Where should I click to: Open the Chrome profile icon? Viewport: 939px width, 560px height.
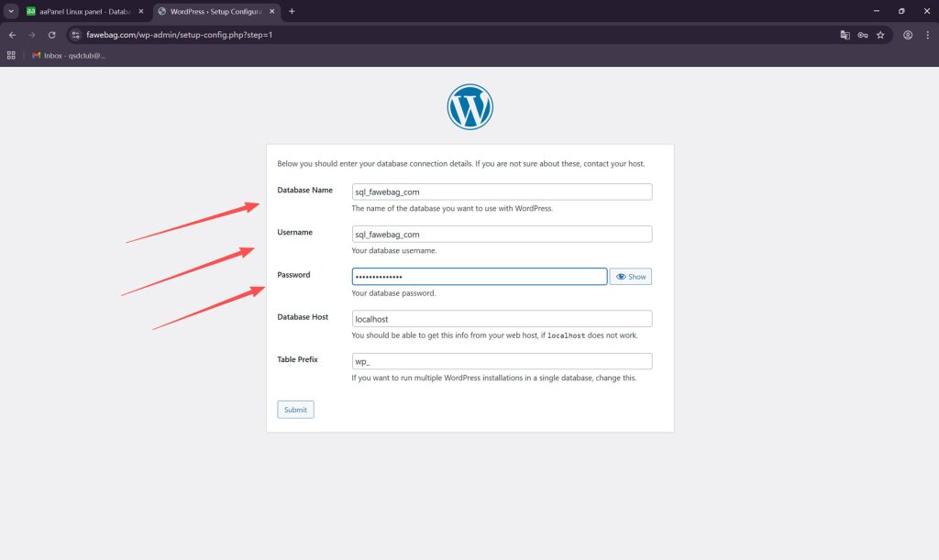point(908,35)
